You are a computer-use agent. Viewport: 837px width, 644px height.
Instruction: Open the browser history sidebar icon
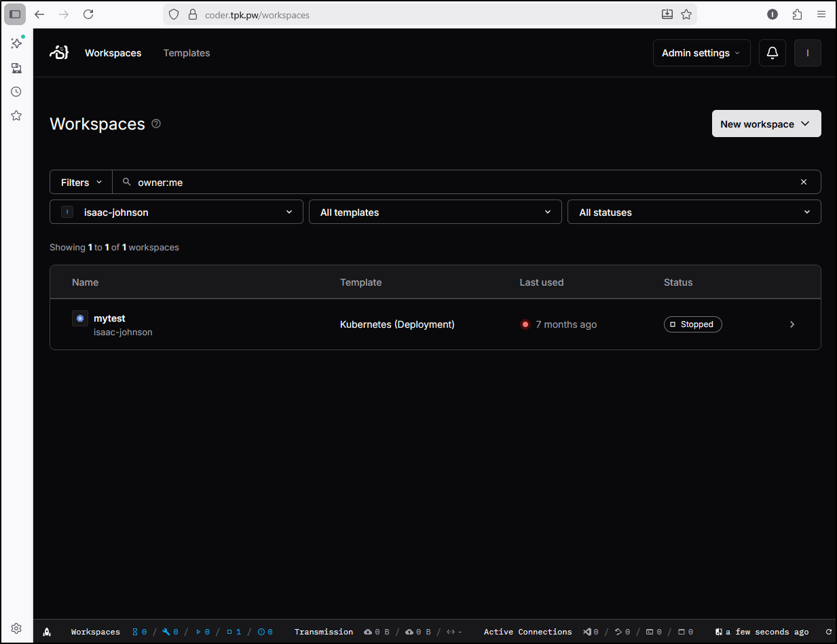click(x=16, y=92)
